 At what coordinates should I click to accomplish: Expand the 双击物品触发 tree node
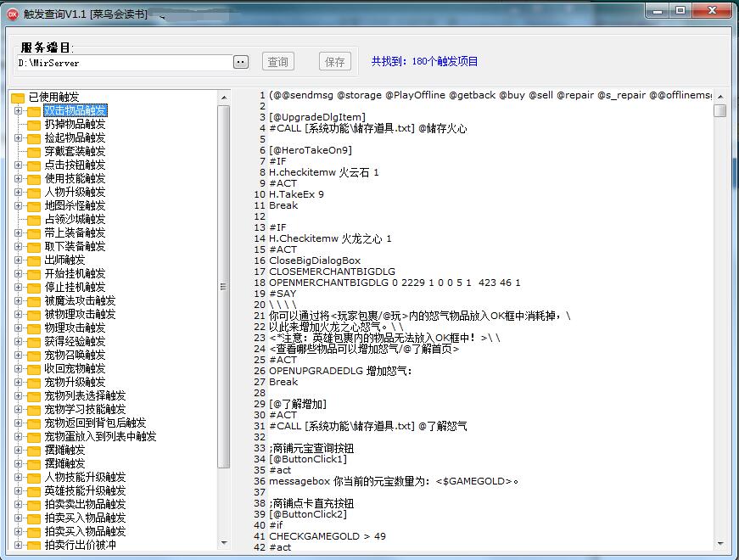18,111
